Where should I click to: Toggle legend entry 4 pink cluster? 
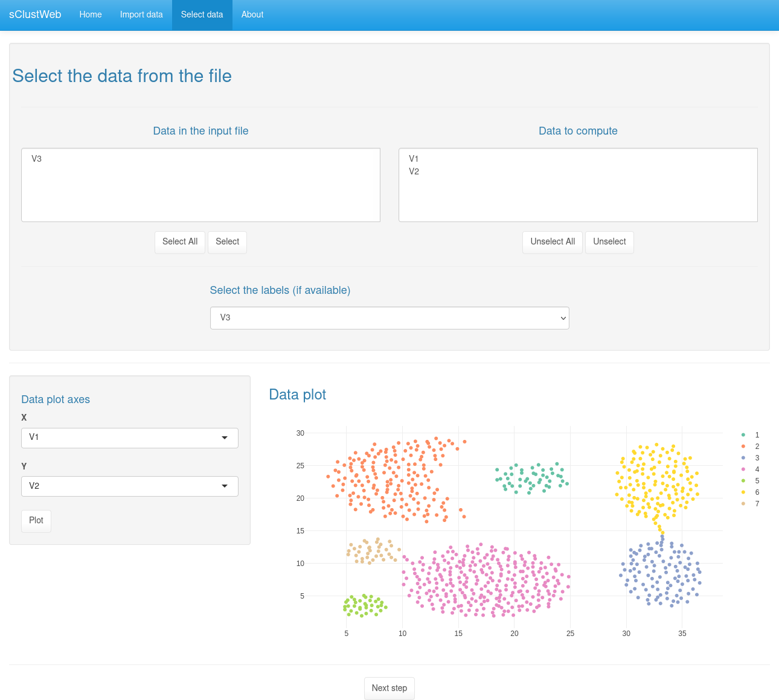pos(750,469)
